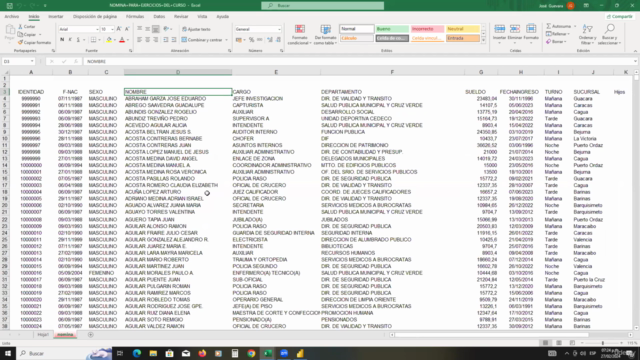Open the font color dropdown arrow
This screenshot has width=640, height=360.
pyautogui.click(x=128, y=40)
